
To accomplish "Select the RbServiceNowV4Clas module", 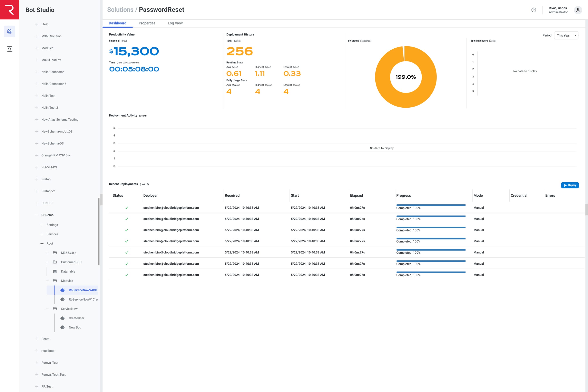I will (x=83, y=290).
